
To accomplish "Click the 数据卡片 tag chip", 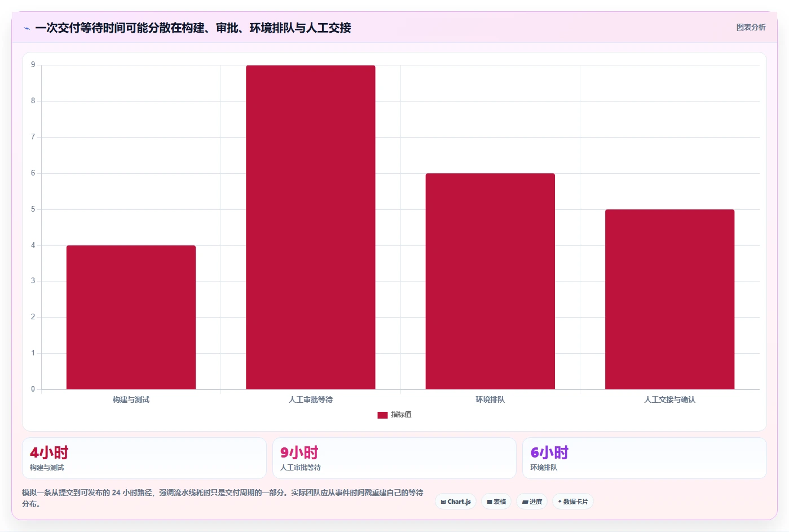I will coord(573,502).
